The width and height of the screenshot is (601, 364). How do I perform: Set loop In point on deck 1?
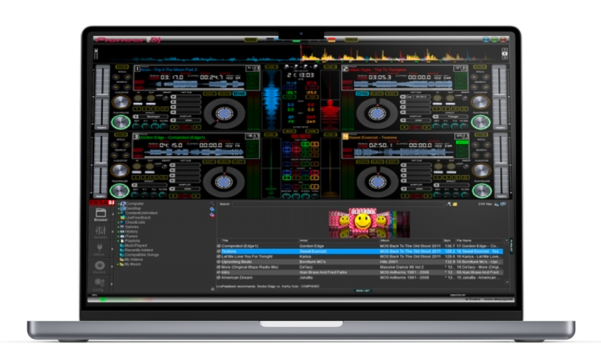coord(138,98)
